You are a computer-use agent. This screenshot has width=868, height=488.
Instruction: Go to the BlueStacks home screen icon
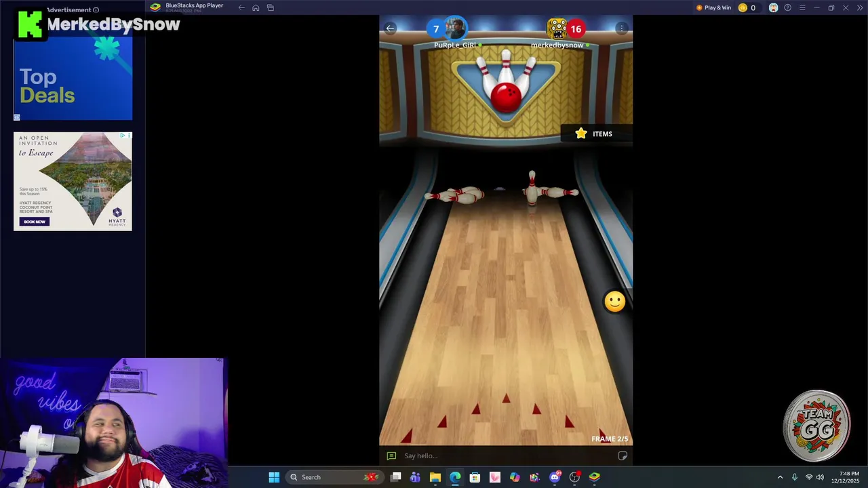point(256,7)
